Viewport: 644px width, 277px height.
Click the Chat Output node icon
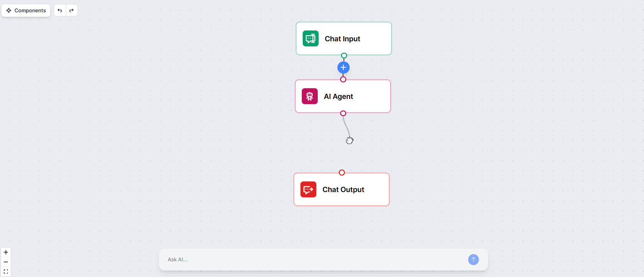pos(308,189)
